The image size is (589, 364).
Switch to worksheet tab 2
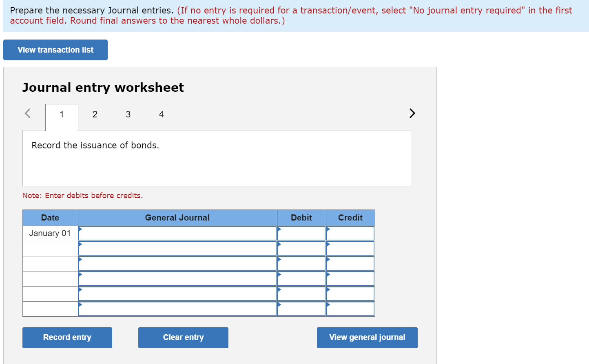pos(95,115)
